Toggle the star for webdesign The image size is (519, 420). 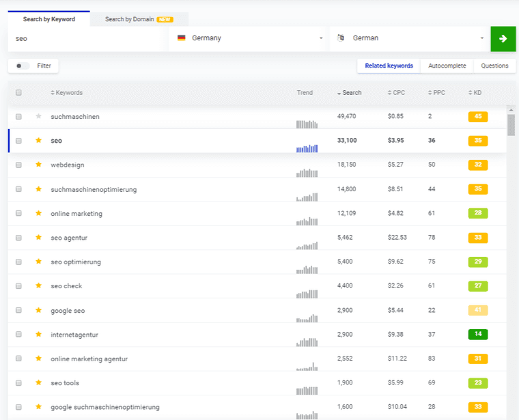point(38,165)
